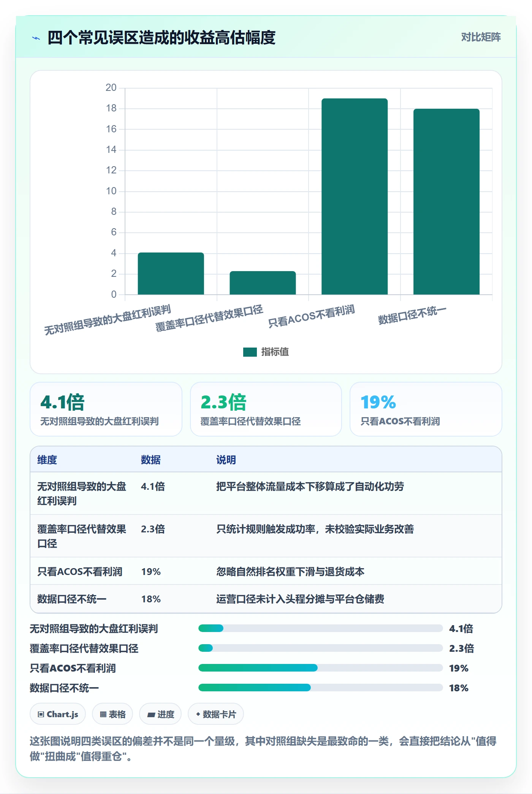Click table cell 忽略自然排名权重下滑与退货成本
Image resolution: width=532 pixels, height=794 pixels.
(x=290, y=572)
